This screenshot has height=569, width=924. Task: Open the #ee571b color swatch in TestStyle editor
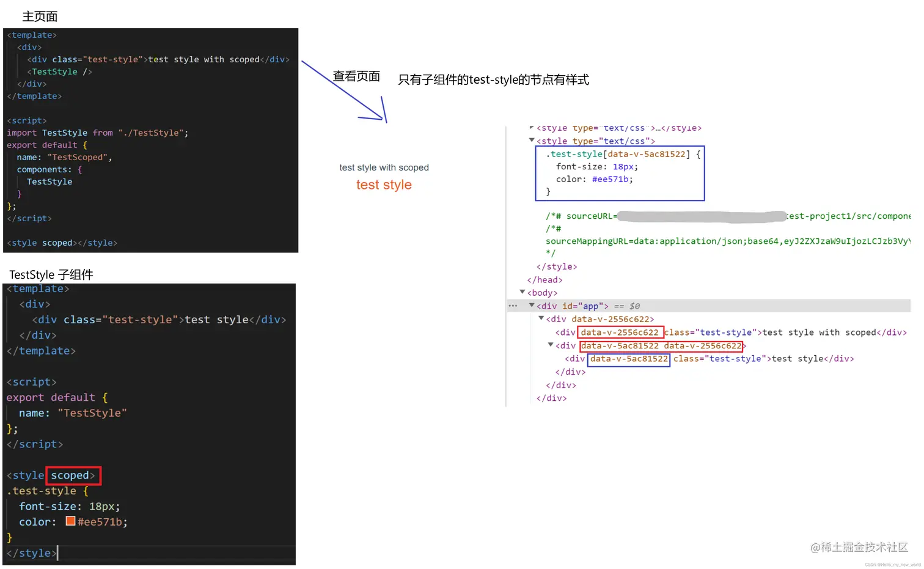click(x=70, y=521)
